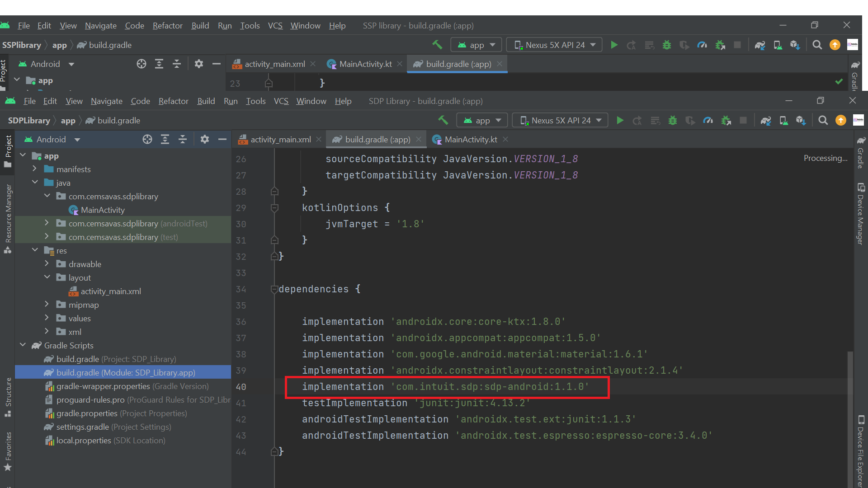Collapse all nodes using Project panel icon
868x488 pixels.
tap(183, 139)
